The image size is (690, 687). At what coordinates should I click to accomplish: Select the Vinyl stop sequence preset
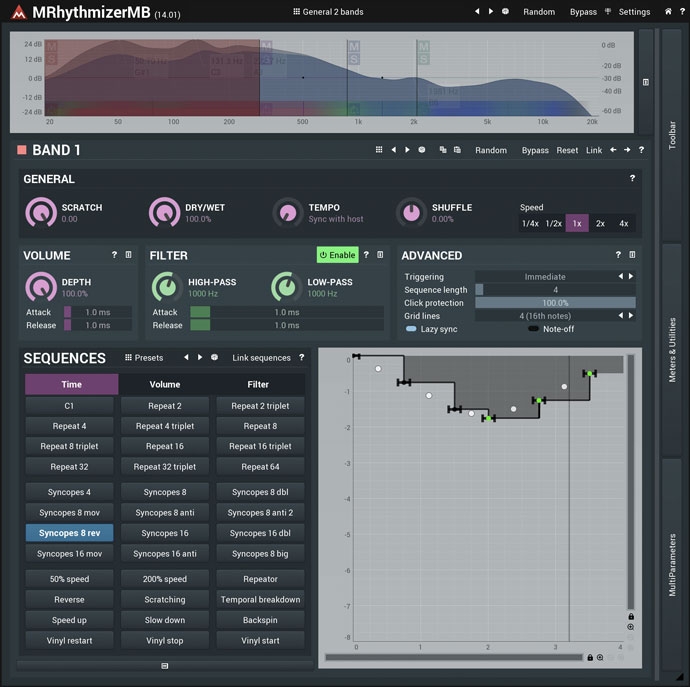click(x=165, y=640)
